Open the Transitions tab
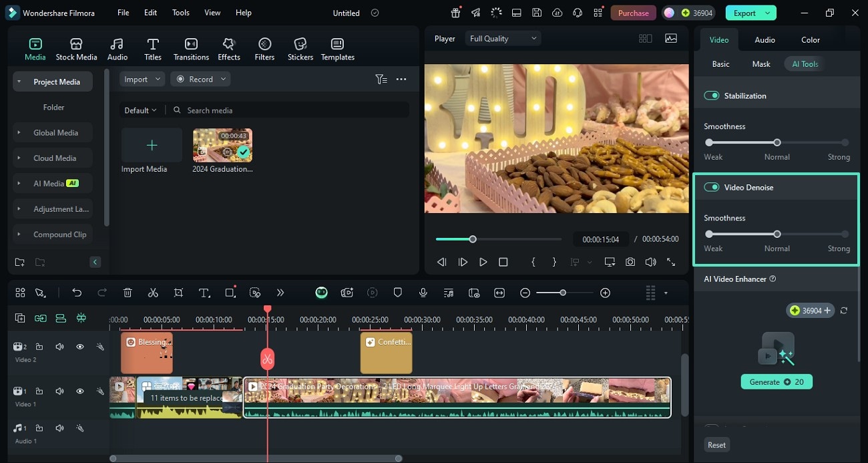The width and height of the screenshot is (868, 463). pos(191,49)
